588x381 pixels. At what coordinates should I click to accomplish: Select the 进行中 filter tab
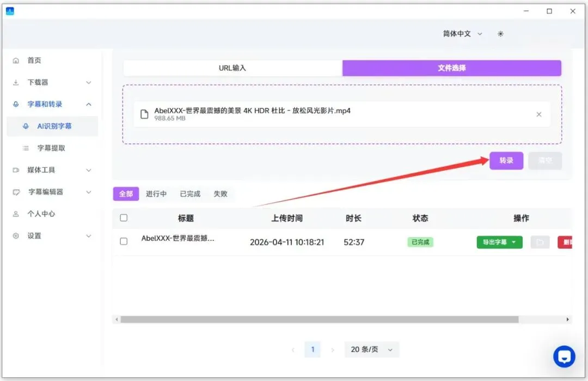(156, 193)
